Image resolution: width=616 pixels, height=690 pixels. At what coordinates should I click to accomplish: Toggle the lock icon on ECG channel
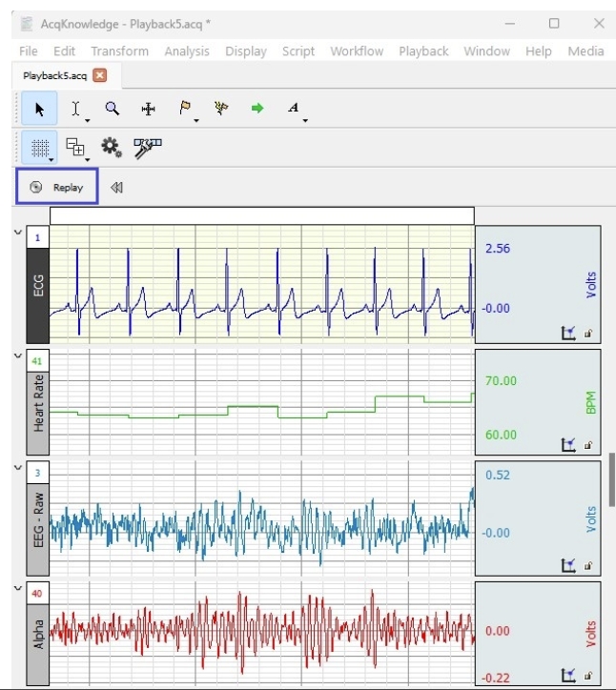[x=587, y=334]
